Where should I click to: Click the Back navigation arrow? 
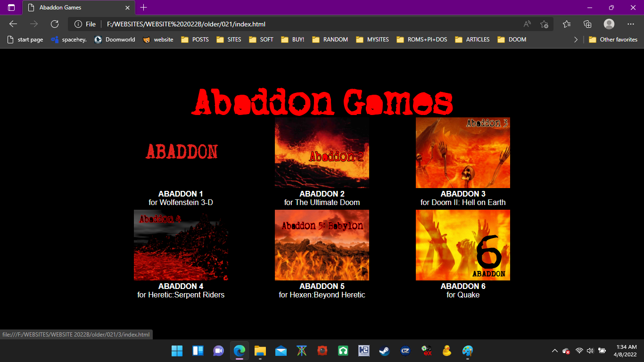[x=13, y=24]
